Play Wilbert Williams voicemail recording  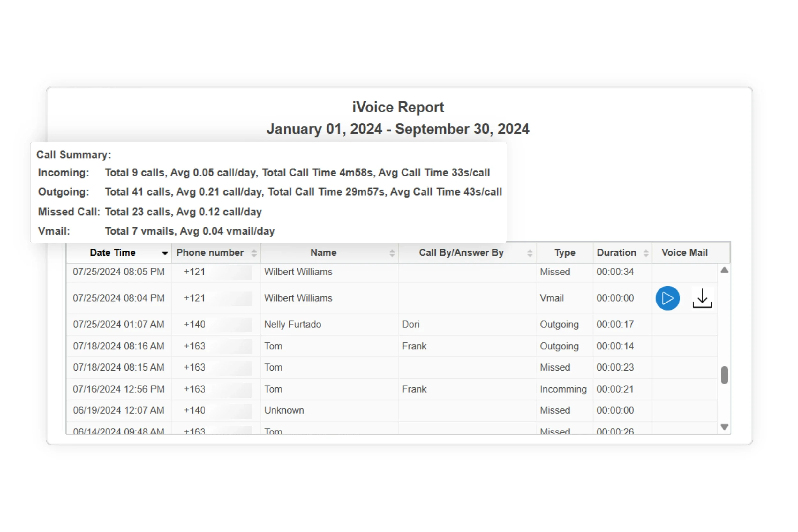pyautogui.click(x=667, y=298)
